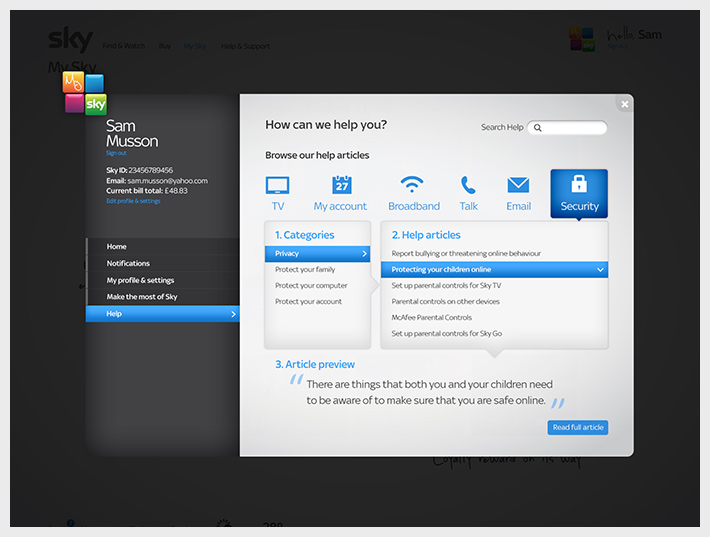Select Protect your computer category
710x537 pixels.
click(311, 286)
